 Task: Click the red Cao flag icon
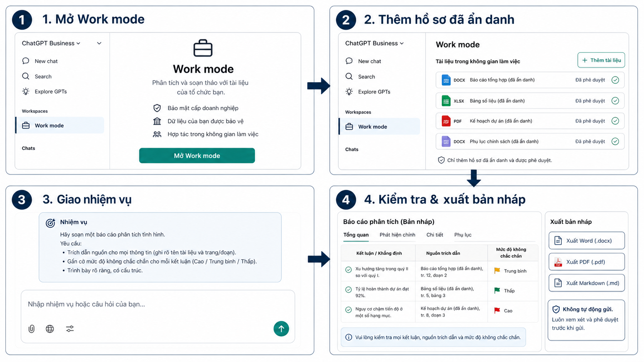[497, 310]
